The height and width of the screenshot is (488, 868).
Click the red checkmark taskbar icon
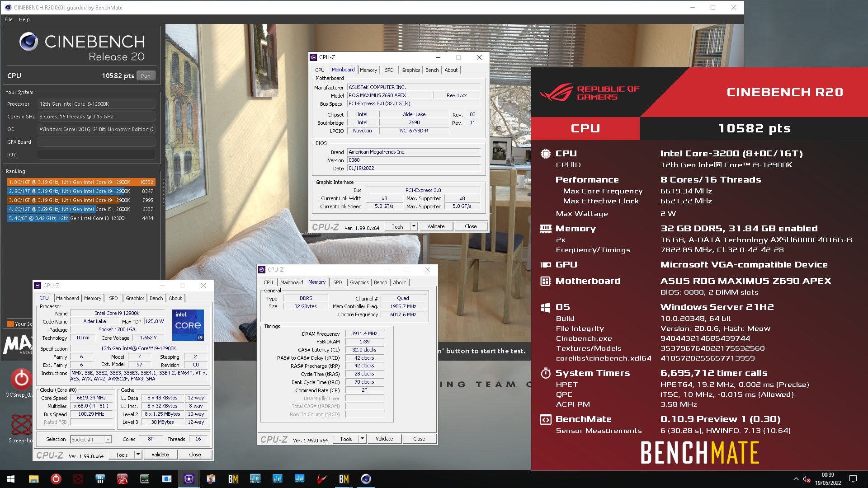point(322,479)
